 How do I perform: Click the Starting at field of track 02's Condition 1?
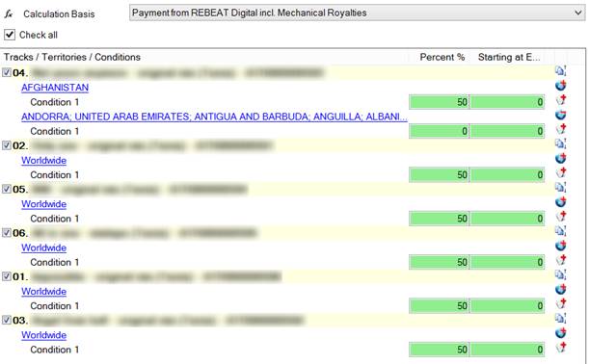tap(507, 175)
